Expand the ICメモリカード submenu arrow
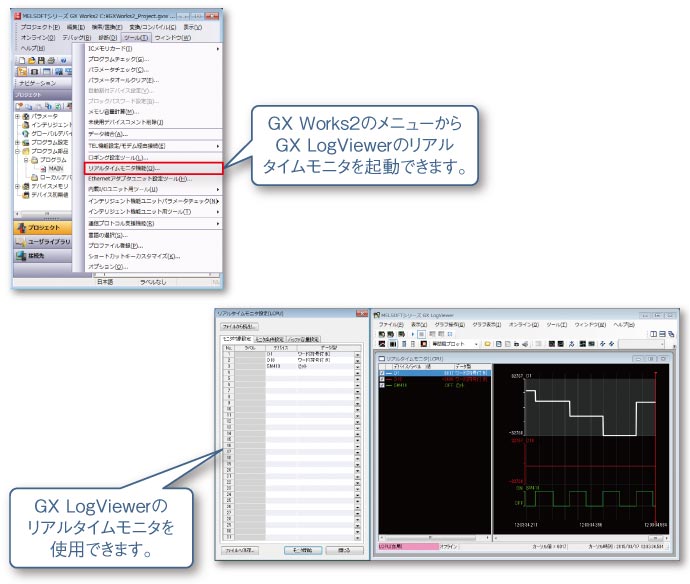Viewport: 690px width, 584px height. tap(218, 48)
